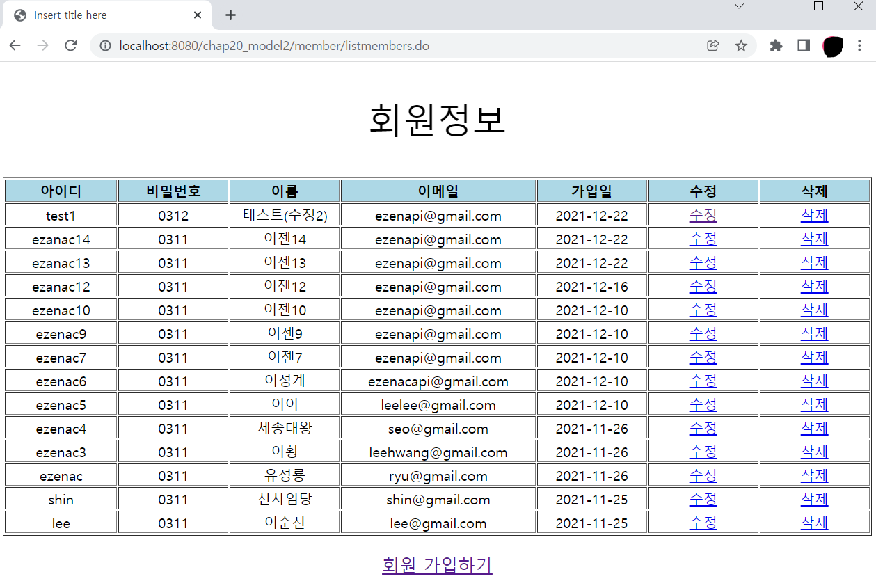Click 삭제 for shin
This screenshot has height=588, width=876.
815,499
